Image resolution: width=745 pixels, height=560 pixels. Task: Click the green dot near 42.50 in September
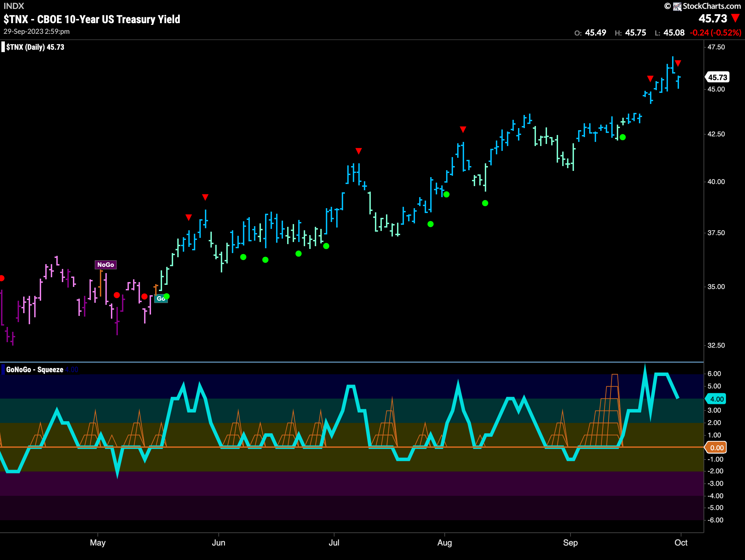(623, 137)
